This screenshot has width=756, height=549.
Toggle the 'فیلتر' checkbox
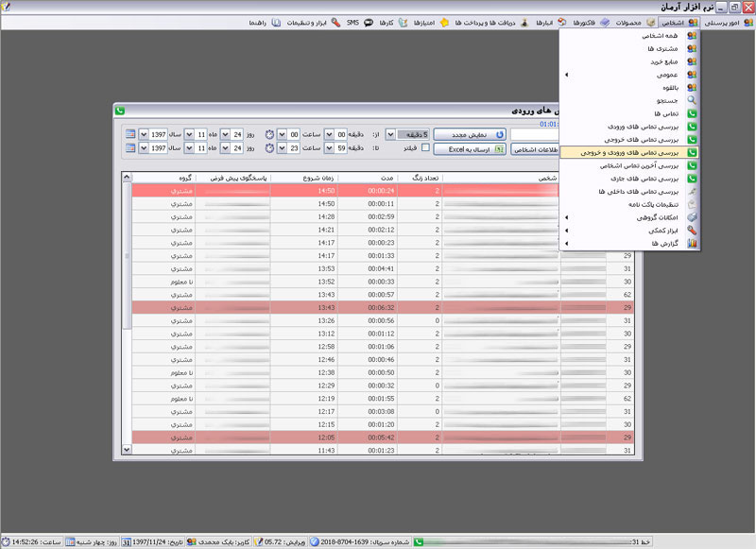[x=425, y=147]
